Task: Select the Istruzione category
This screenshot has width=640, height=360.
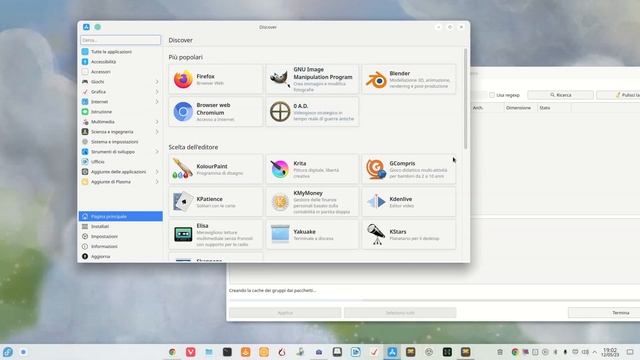Action: [121, 112]
